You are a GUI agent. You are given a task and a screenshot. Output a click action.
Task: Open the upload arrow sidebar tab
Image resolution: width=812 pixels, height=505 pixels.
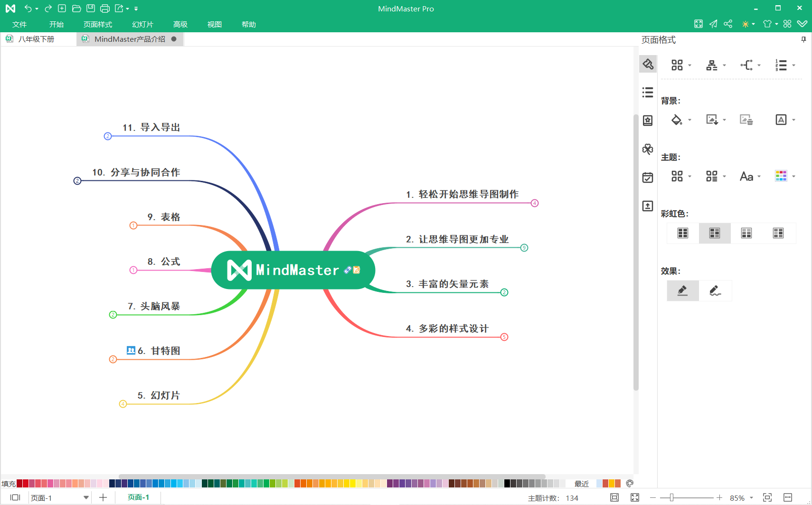(648, 206)
